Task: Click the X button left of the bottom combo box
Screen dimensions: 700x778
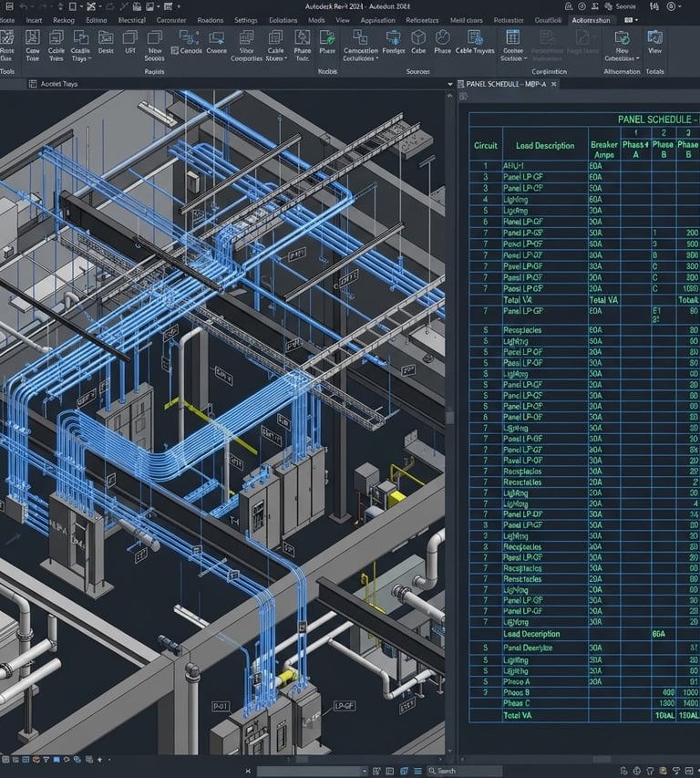Action: (x=248, y=771)
